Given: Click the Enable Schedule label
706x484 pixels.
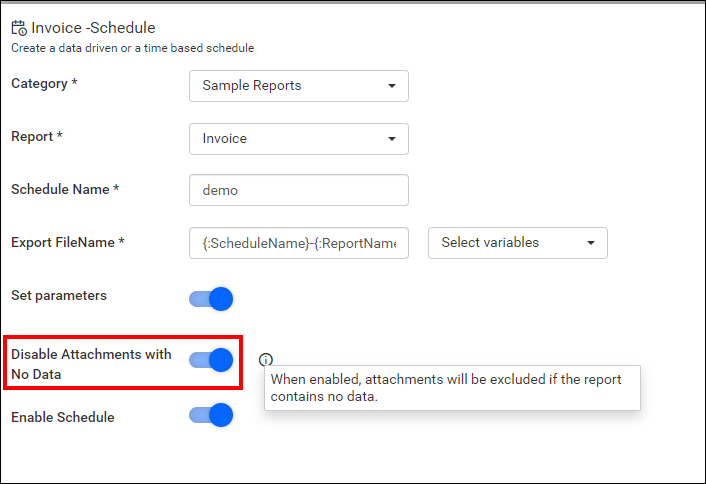Looking at the screenshot, I should pyautogui.click(x=63, y=417).
